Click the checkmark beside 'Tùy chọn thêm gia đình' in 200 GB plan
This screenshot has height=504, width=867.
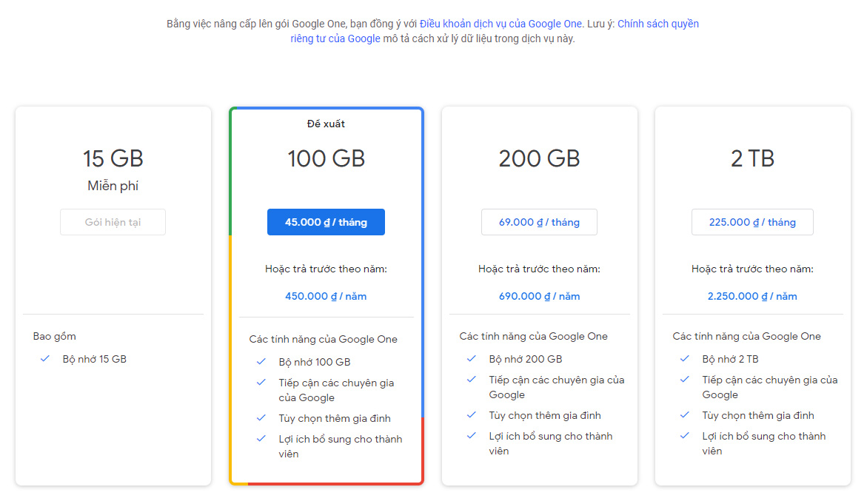point(472,415)
